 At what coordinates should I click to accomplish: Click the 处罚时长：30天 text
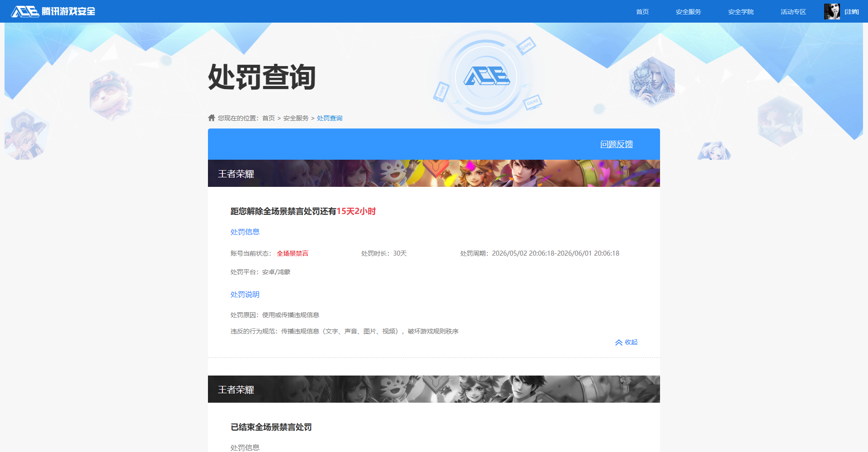384,253
